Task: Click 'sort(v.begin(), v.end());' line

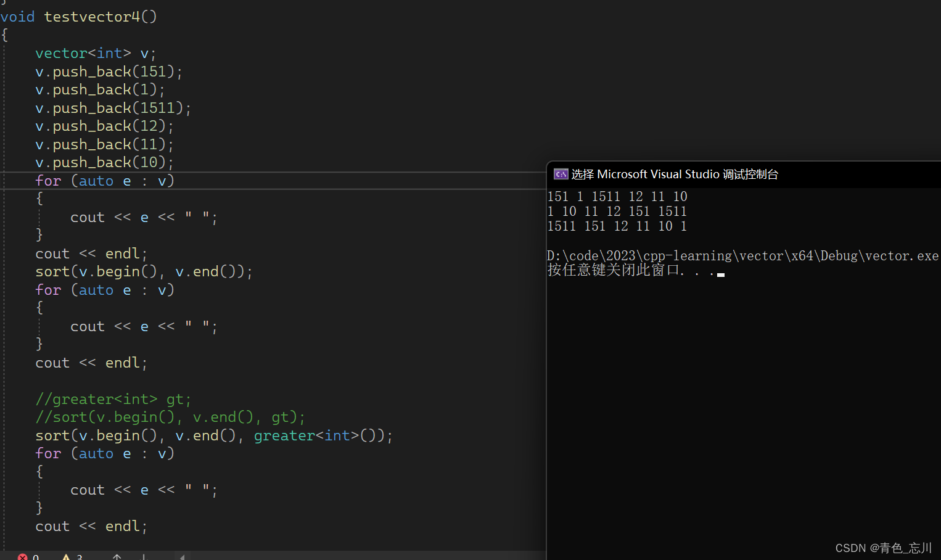Action: 144,272
